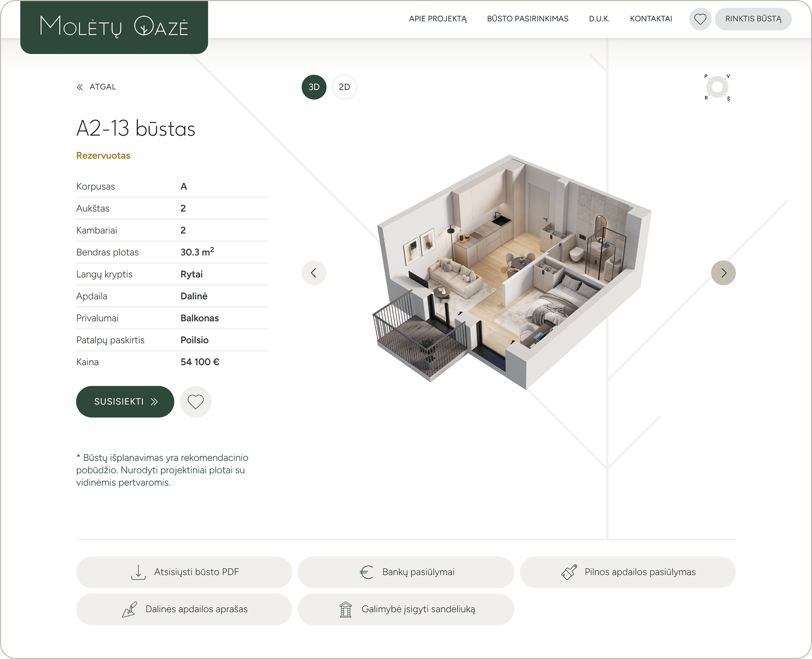The height and width of the screenshot is (659, 812).
Task: Open Apie projektą menu item
Action: 437,19
